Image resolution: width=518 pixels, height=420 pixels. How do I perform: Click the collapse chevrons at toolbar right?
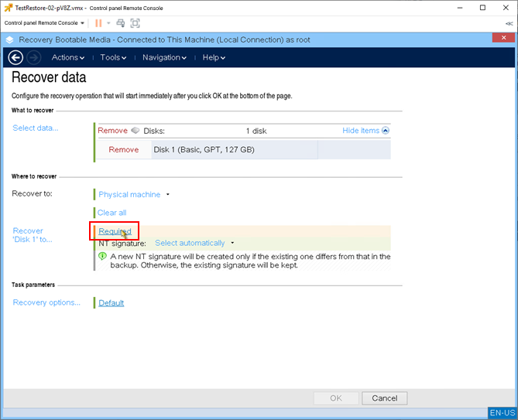(509, 23)
